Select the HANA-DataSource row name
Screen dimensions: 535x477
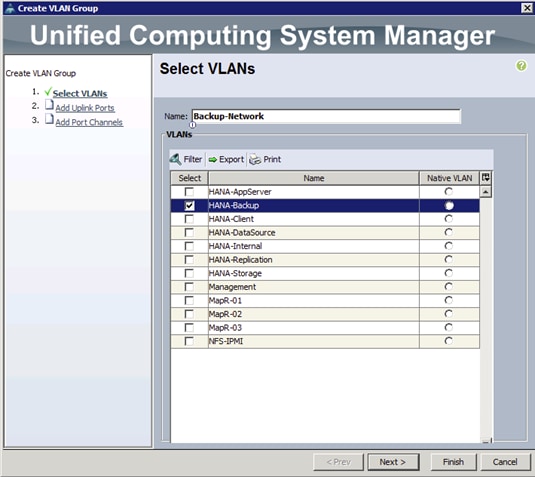tap(242, 233)
